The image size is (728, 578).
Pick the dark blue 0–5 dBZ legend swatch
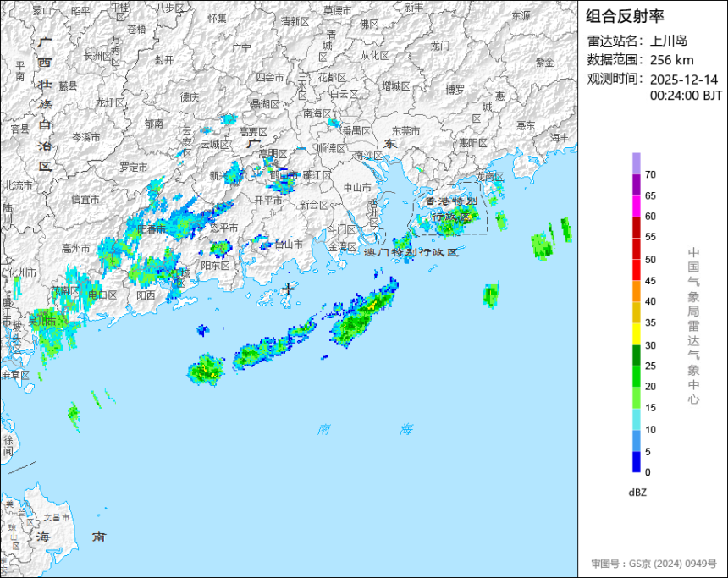click(636, 462)
